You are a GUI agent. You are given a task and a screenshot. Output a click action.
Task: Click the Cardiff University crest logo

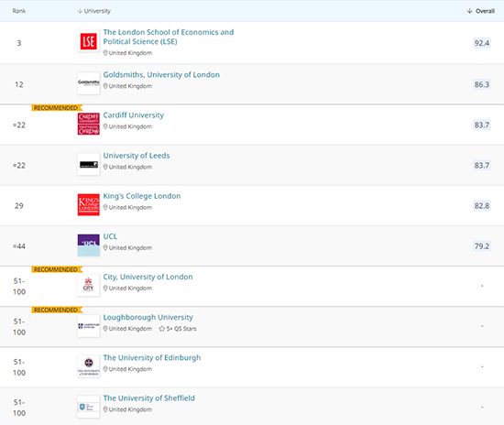pyautogui.click(x=88, y=124)
